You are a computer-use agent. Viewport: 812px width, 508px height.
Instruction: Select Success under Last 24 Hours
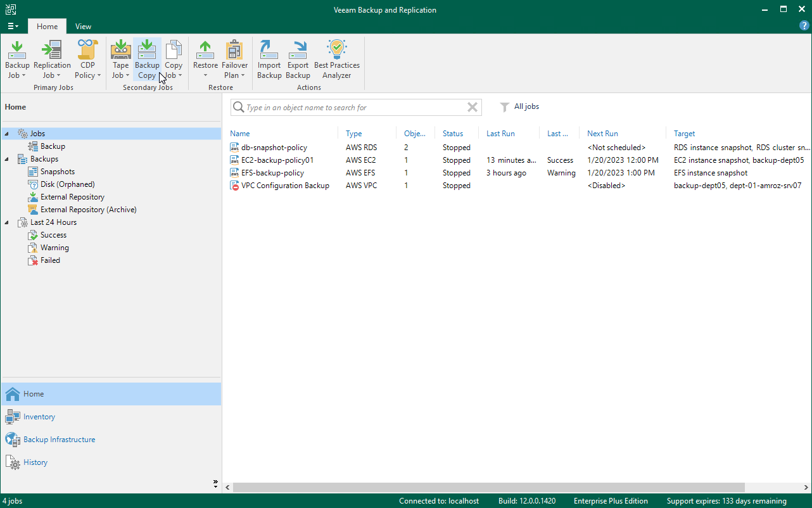pos(53,235)
